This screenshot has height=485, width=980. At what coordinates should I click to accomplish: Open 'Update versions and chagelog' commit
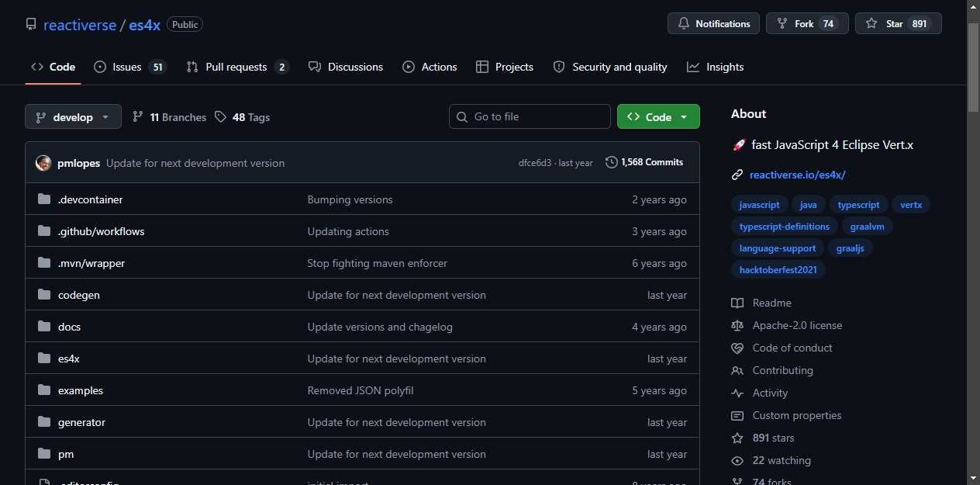tap(380, 327)
